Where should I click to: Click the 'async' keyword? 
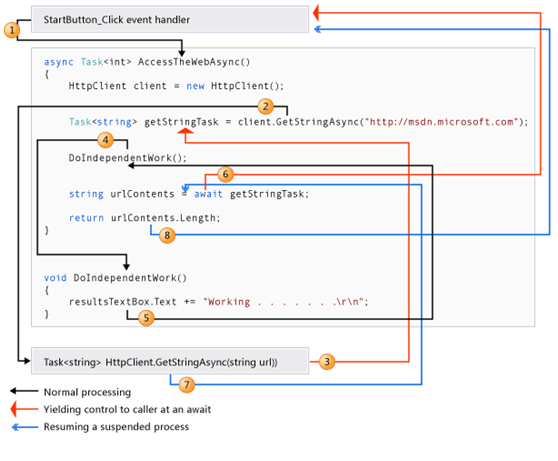click(58, 62)
